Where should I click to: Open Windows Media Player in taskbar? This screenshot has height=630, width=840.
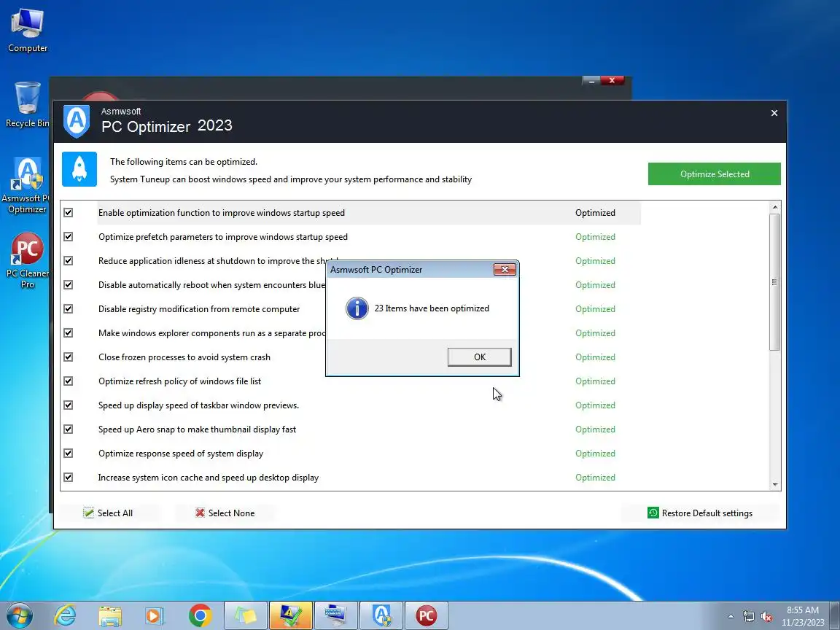tap(155, 615)
